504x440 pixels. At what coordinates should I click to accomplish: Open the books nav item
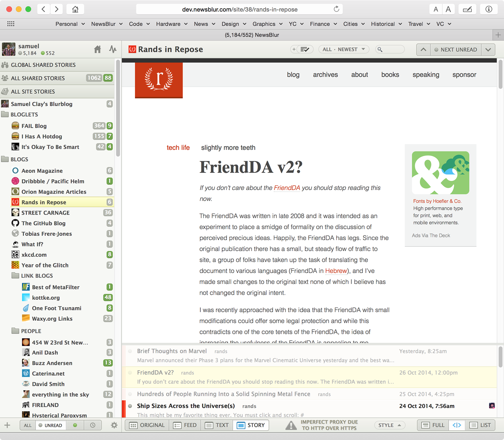click(x=390, y=75)
